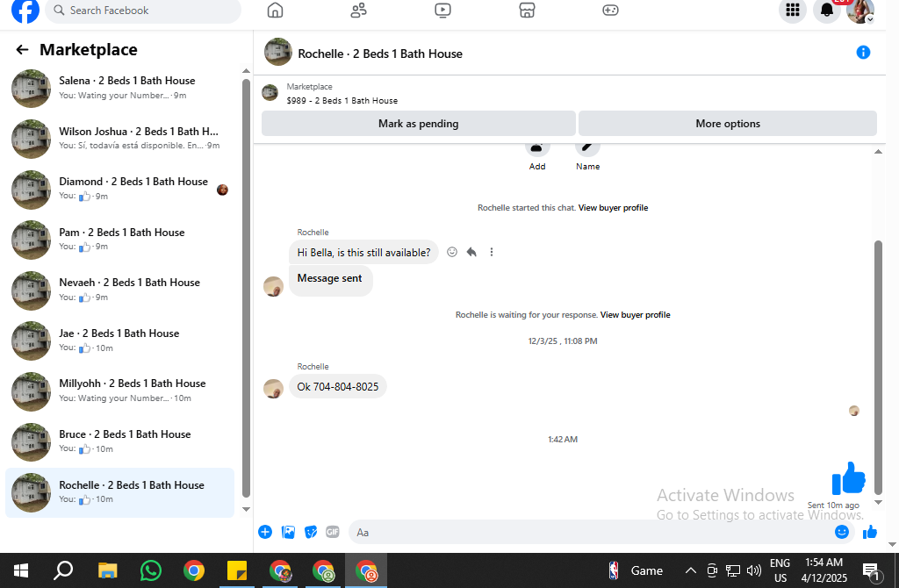Open the Windows Start menu
The image size is (899, 588).
click(21, 570)
